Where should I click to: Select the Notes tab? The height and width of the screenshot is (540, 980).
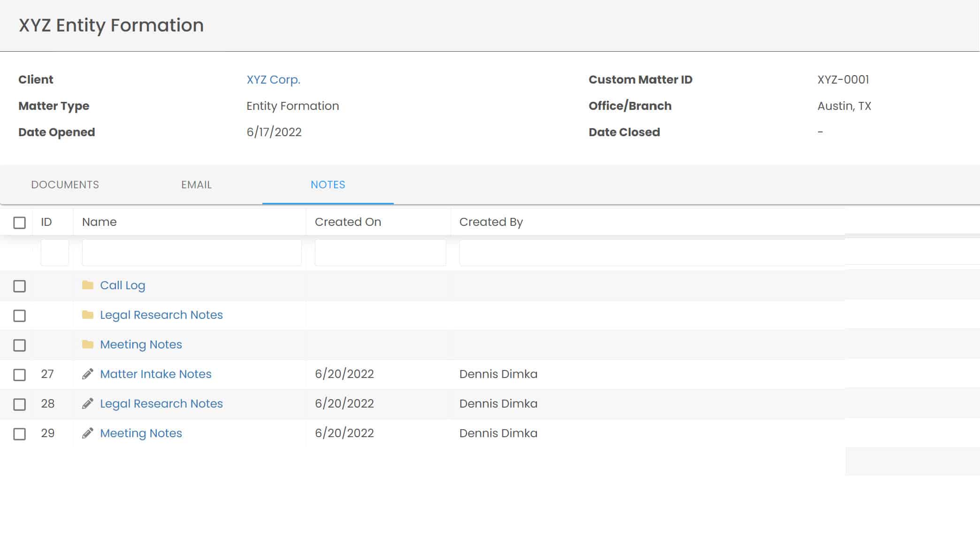(x=328, y=185)
